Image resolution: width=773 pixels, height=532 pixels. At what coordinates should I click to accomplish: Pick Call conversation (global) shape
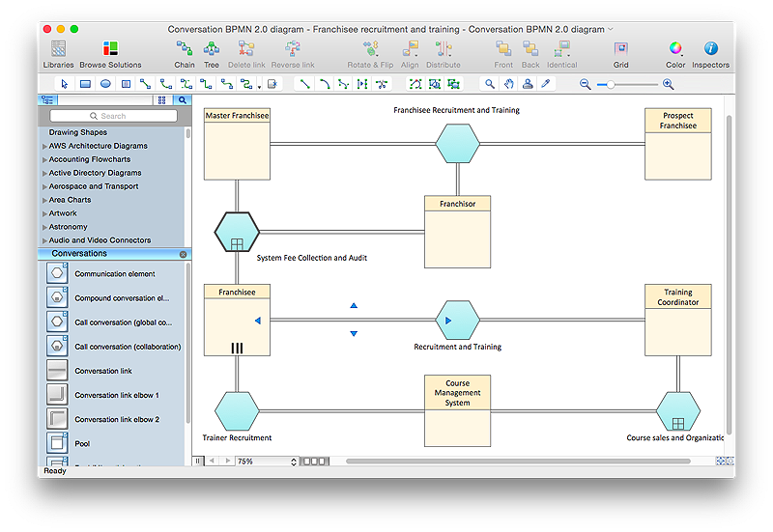[57, 322]
